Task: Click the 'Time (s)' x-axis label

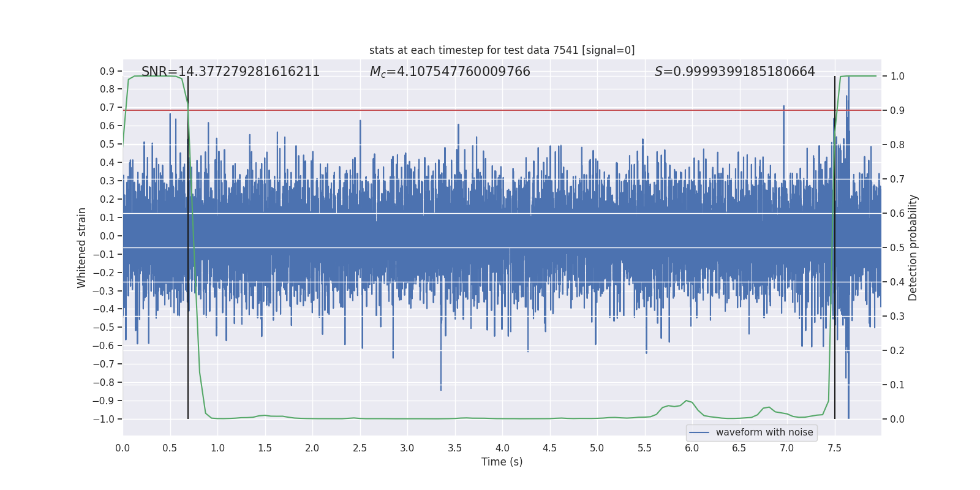Action: (502, 462)
